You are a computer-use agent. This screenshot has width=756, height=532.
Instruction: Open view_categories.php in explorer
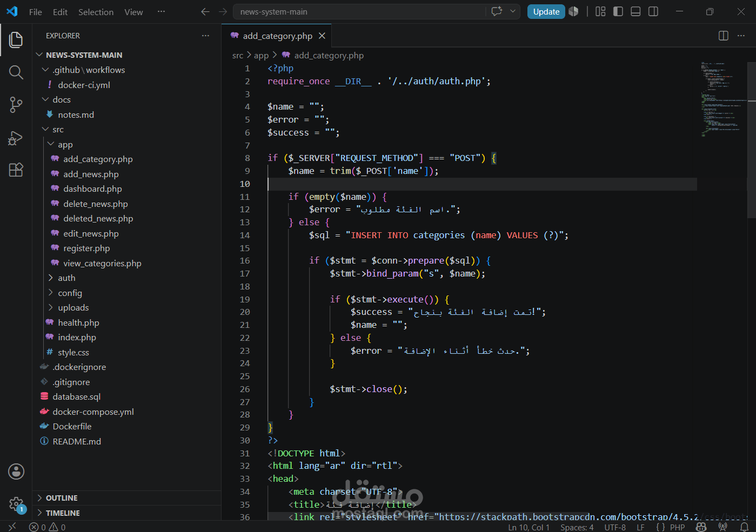click(102, 263)
